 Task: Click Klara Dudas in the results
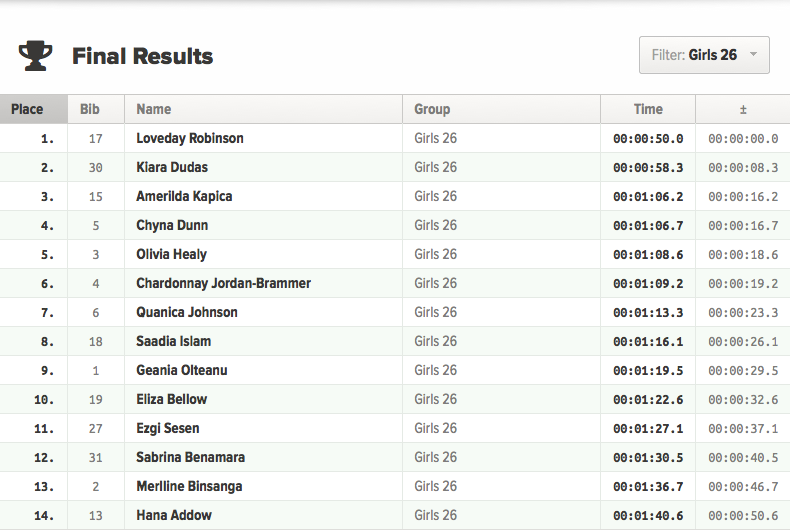(x=172, y=167)
